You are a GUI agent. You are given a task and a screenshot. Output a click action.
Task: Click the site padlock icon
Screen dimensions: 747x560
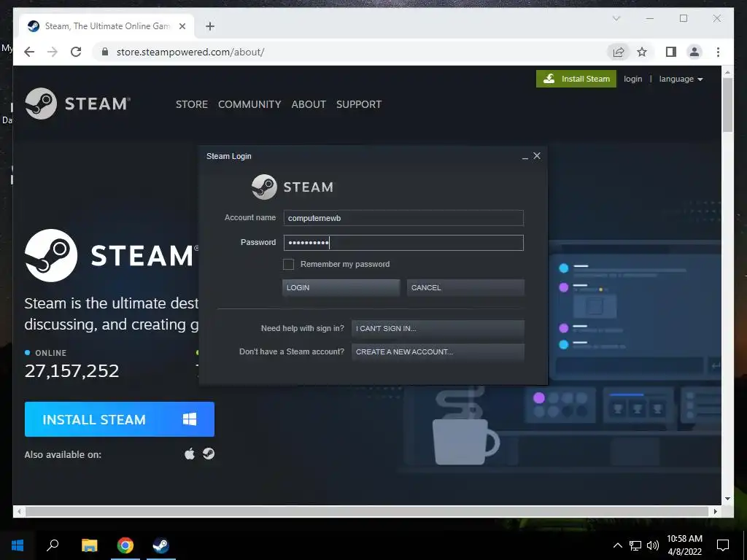(x=105, y=52)
